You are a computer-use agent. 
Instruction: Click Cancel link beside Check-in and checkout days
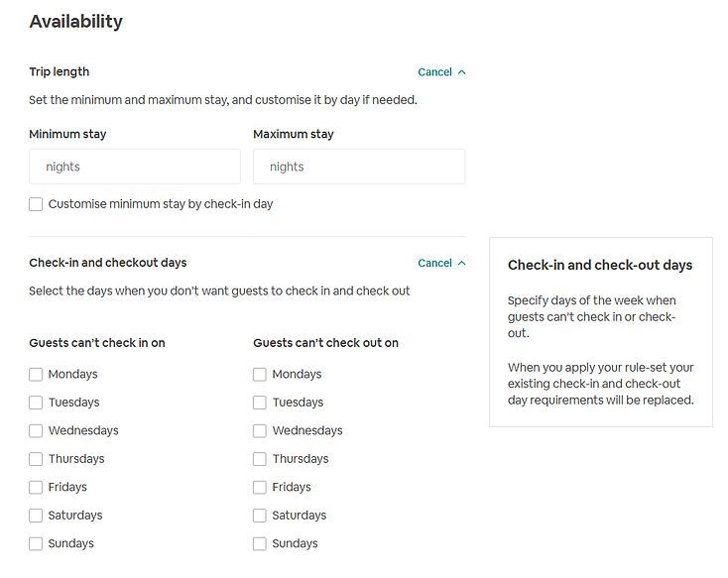pyautogui.click(x=434, y=264)
